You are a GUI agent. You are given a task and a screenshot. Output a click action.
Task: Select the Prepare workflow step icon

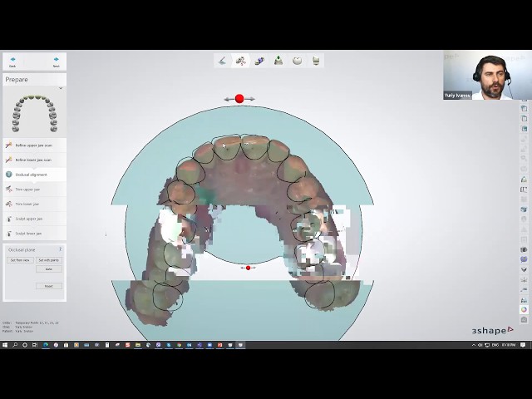[x=241, y=61]
